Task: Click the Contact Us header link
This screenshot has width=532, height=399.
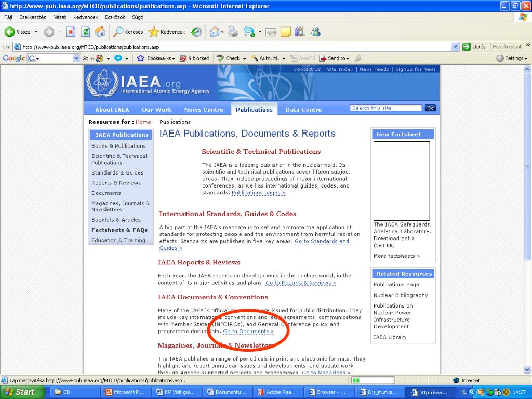Action: tap(307, 69)
